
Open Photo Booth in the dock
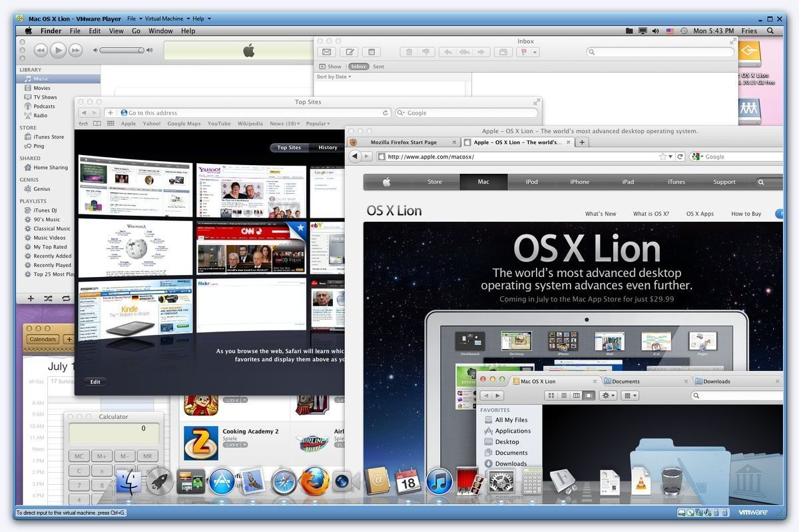[470, 481]
